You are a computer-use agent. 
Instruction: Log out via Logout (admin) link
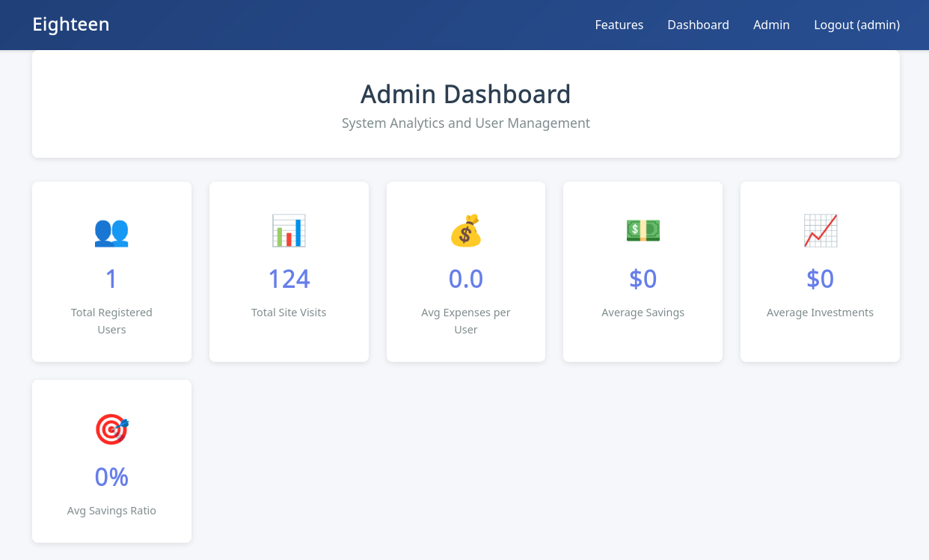pos(856,25)
